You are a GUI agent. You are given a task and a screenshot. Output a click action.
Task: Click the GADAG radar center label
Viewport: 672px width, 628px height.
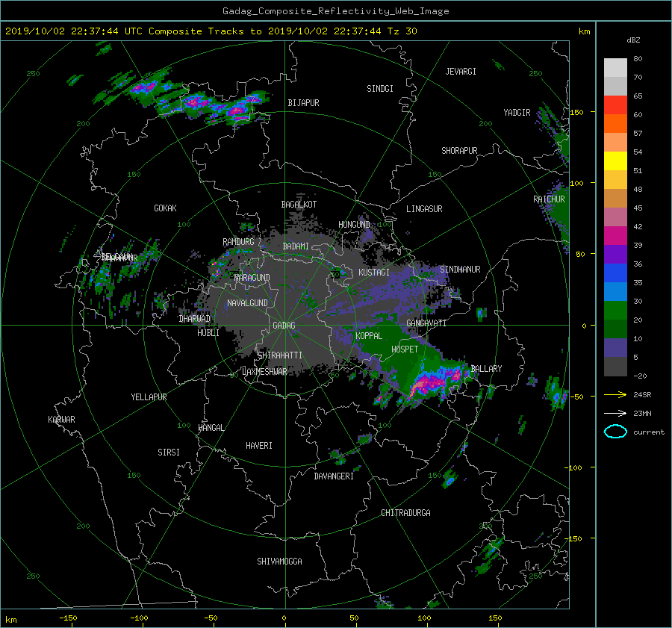click(284, 326)
